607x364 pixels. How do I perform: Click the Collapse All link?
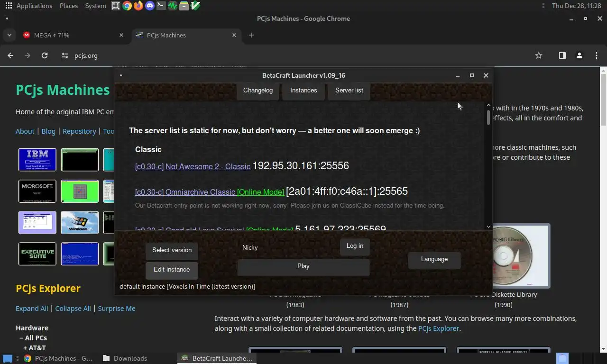pyautogui.click(x=73, y=309)
